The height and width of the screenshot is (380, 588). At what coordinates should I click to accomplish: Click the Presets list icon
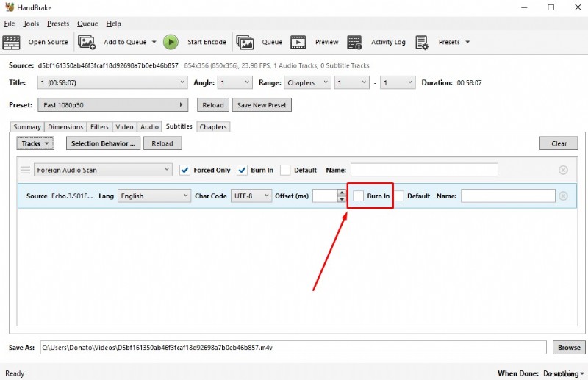422,42
